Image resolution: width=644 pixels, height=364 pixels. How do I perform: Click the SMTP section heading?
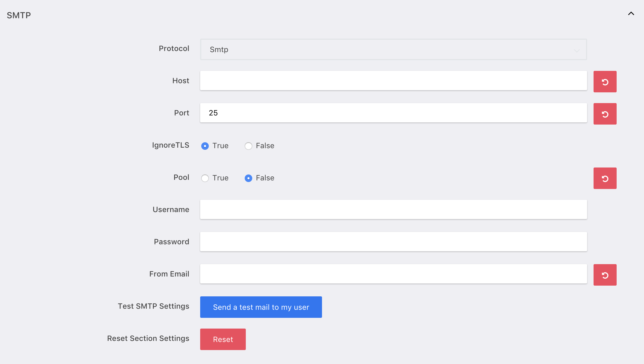coord(19,15)
